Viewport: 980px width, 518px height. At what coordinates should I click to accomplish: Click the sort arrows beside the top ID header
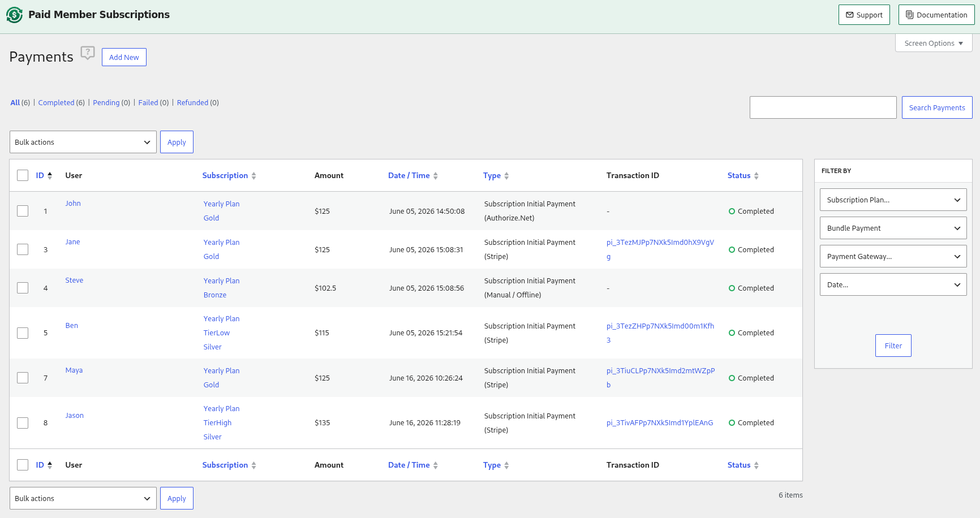point(50,176)
